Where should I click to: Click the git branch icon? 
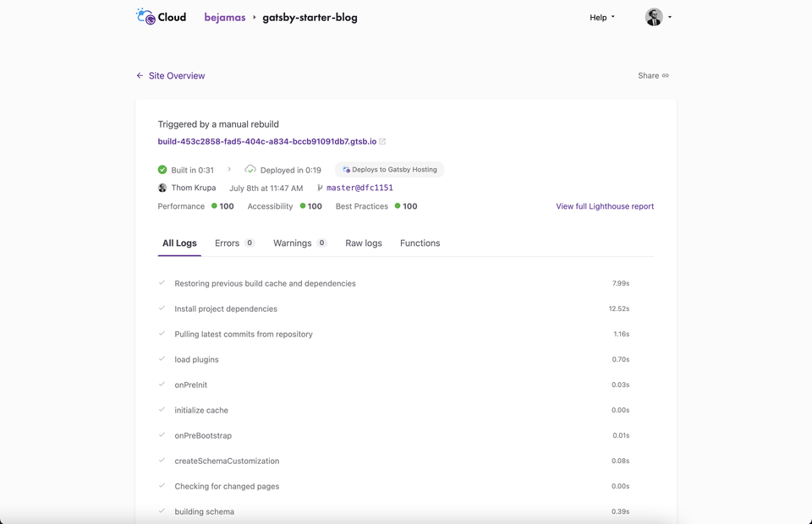click(x=320, y=188)
